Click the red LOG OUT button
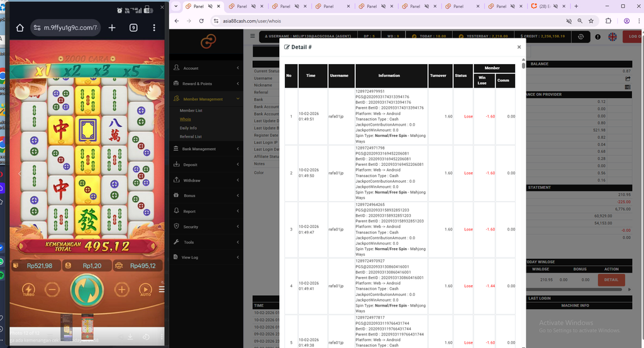The image size is (644, 348). (633, 36)
